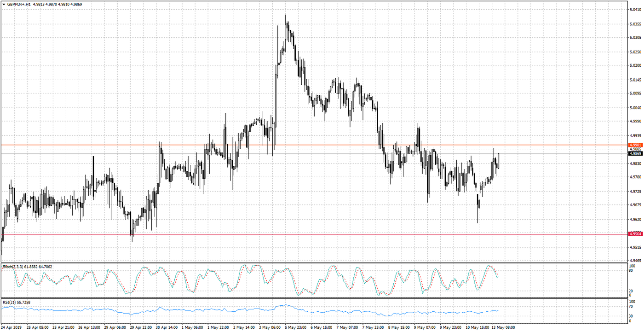Click the triangle arrow before GBPPLN+,H1

pyautogui.click(x=4, y=4)
